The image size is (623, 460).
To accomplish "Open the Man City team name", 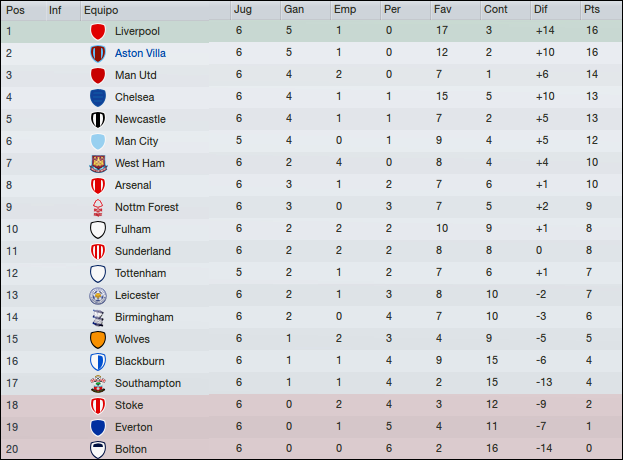I will click(x=136, y=141).
